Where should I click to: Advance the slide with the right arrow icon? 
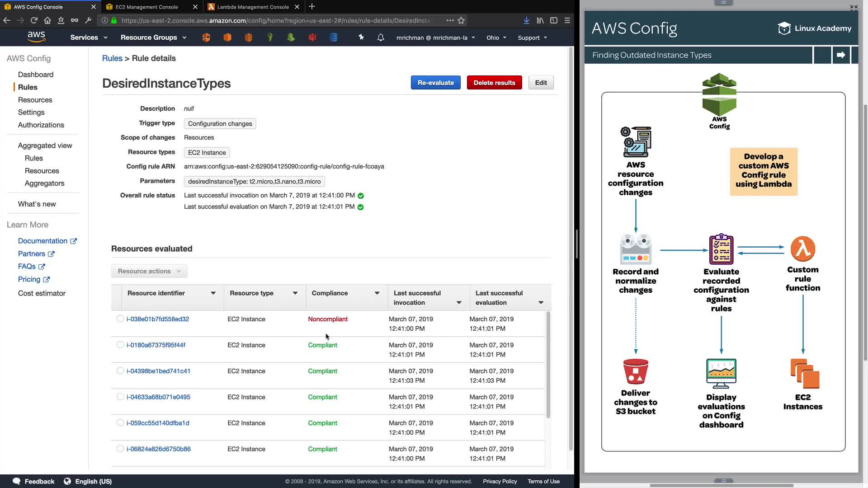point(841,55)
